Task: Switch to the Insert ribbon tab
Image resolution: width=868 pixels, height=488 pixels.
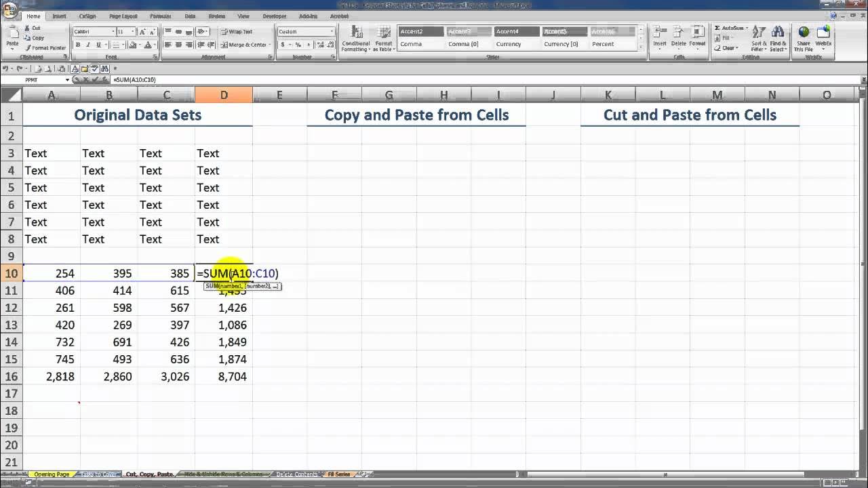Action: 59,16
